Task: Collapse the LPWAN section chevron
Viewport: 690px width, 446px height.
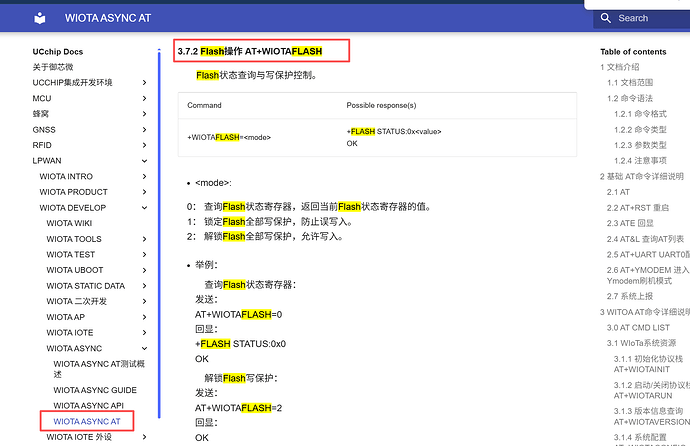Action: (x=144, y=161)
